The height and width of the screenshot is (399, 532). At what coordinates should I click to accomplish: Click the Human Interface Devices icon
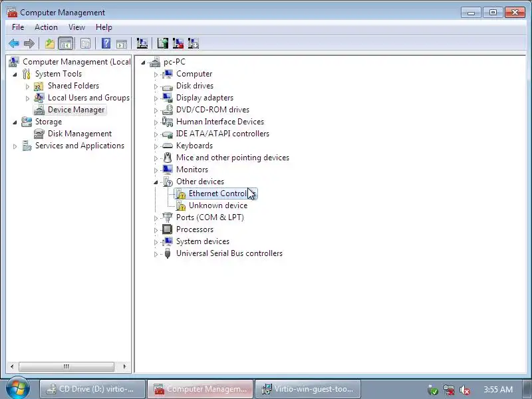[168, 122]
